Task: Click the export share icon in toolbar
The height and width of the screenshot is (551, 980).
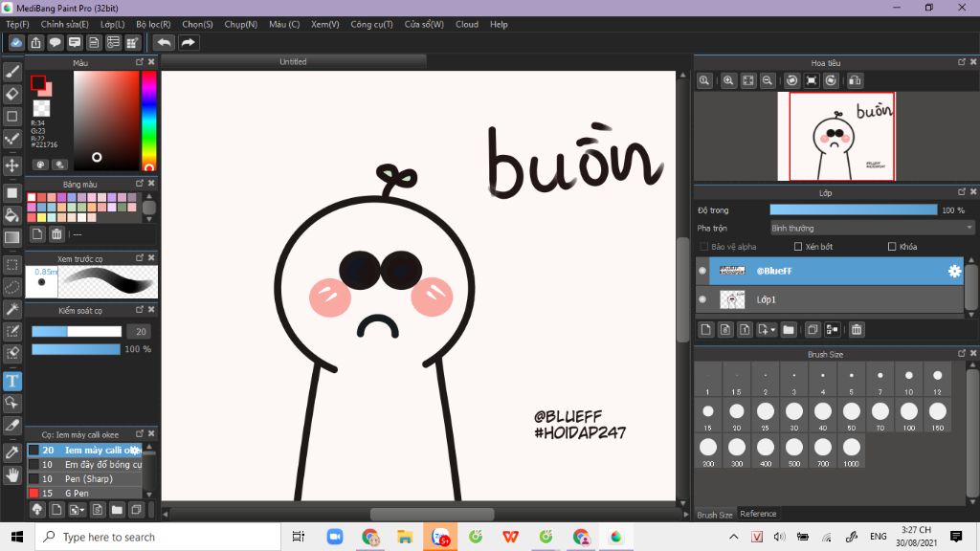Action: pos(35,42)
